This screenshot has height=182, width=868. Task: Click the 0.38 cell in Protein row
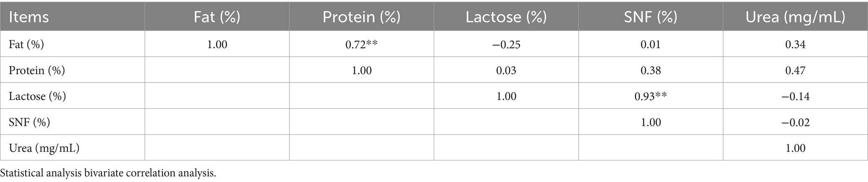click(650, 70)
